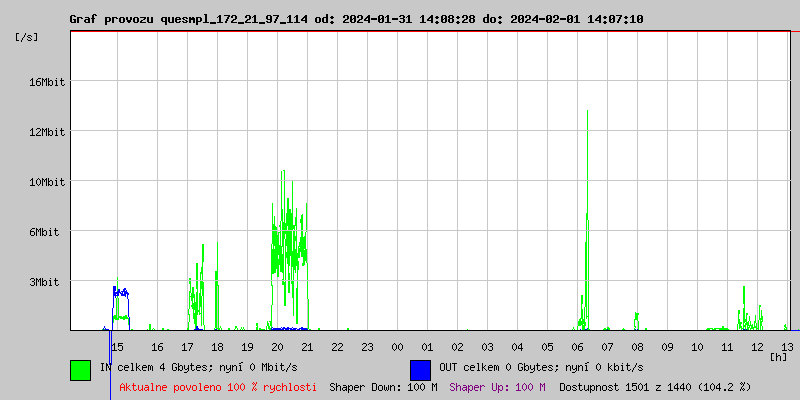Click the hour 12 label on the time axis
The image size is (800, 400).
tap(757, 347)
